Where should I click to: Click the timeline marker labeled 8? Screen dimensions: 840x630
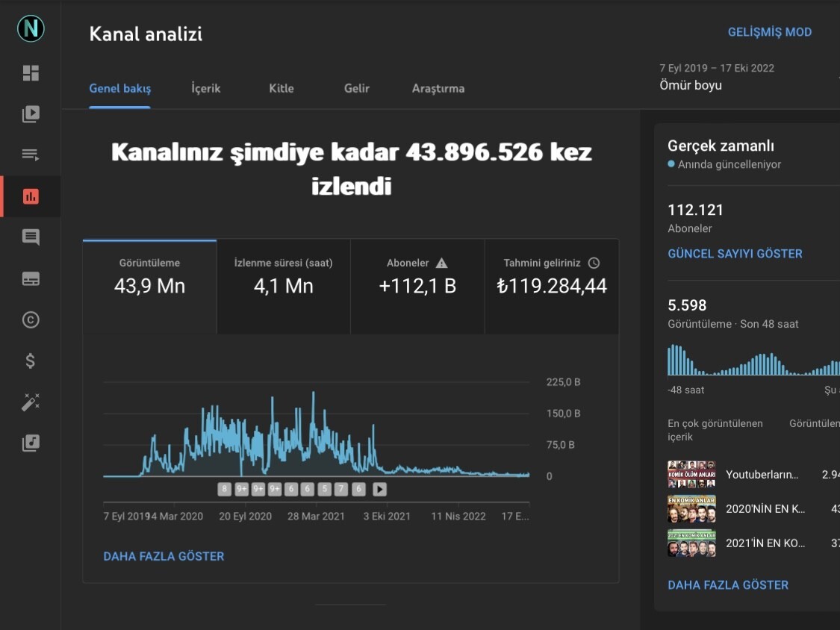(225, 489)
